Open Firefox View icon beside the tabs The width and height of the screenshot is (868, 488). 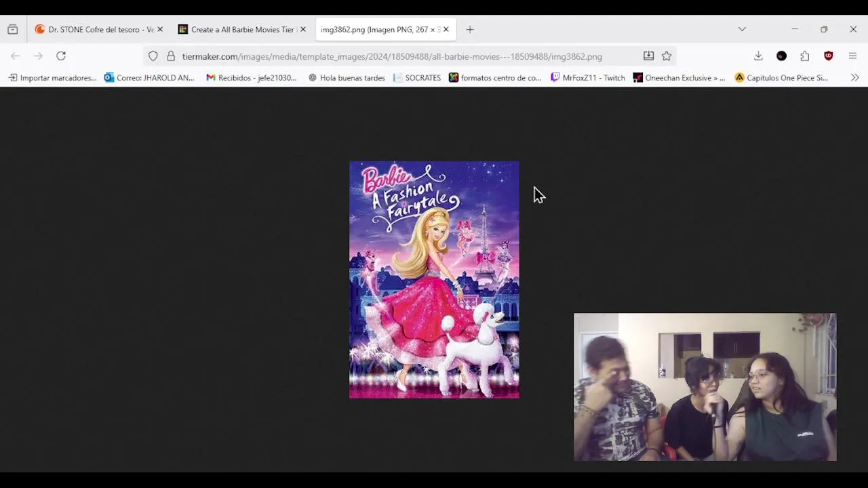[12, 29]
